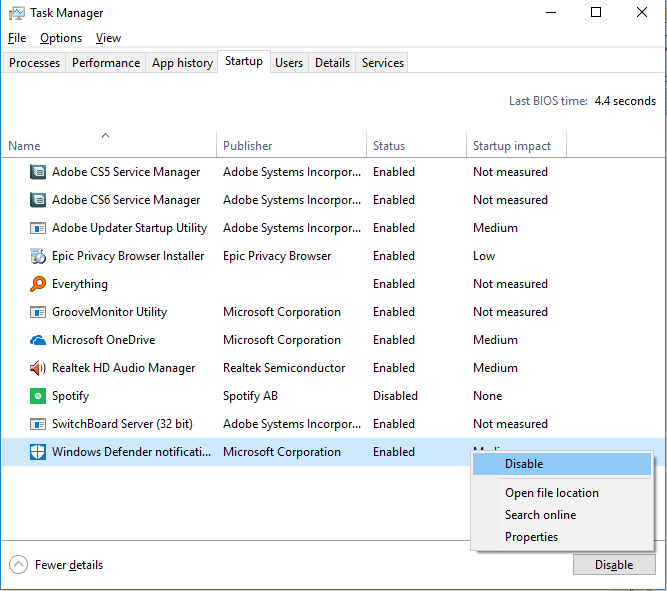667x591 pixels.
Task: Switch to the Details tab
Action: (332, 63)
